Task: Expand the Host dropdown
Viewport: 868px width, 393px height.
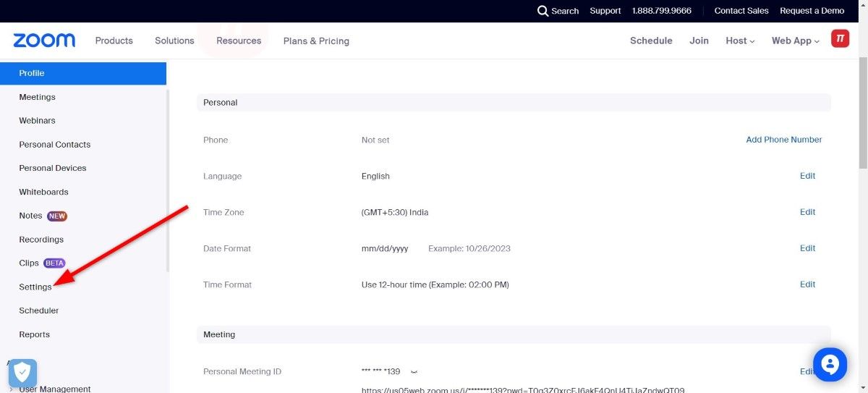Action: pos(739,41)
